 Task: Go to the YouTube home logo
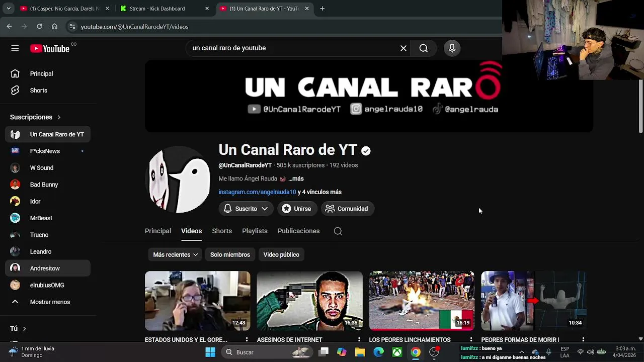50,48
